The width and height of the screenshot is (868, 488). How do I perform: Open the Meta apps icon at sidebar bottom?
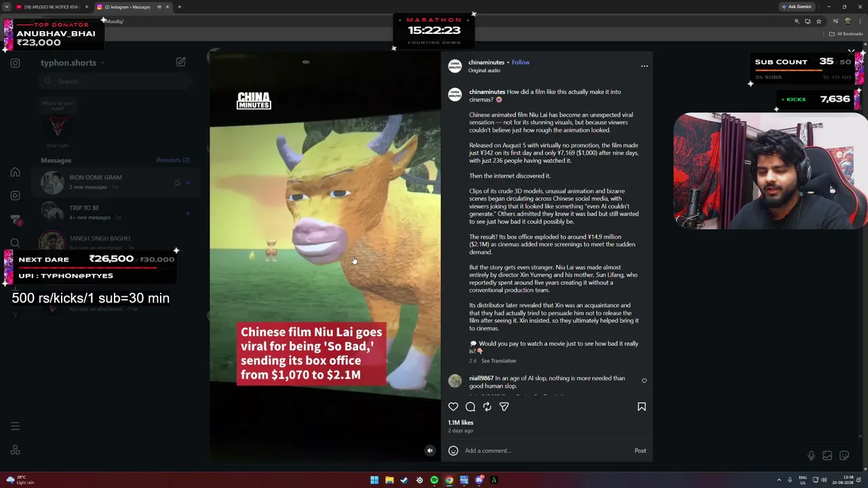15,450
